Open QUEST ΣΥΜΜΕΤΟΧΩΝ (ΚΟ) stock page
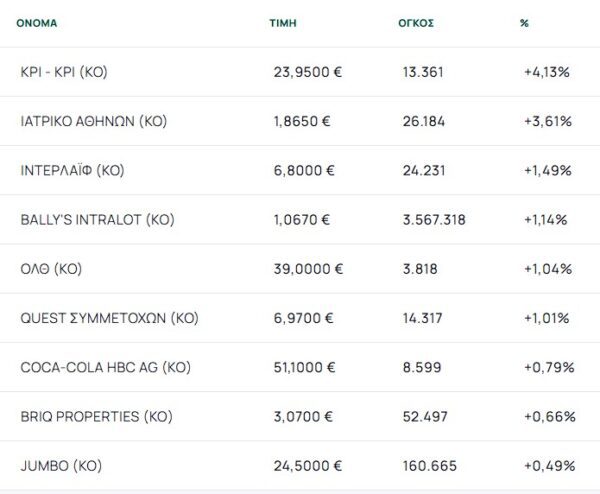 pyautogui.click(x=109, y=318)
